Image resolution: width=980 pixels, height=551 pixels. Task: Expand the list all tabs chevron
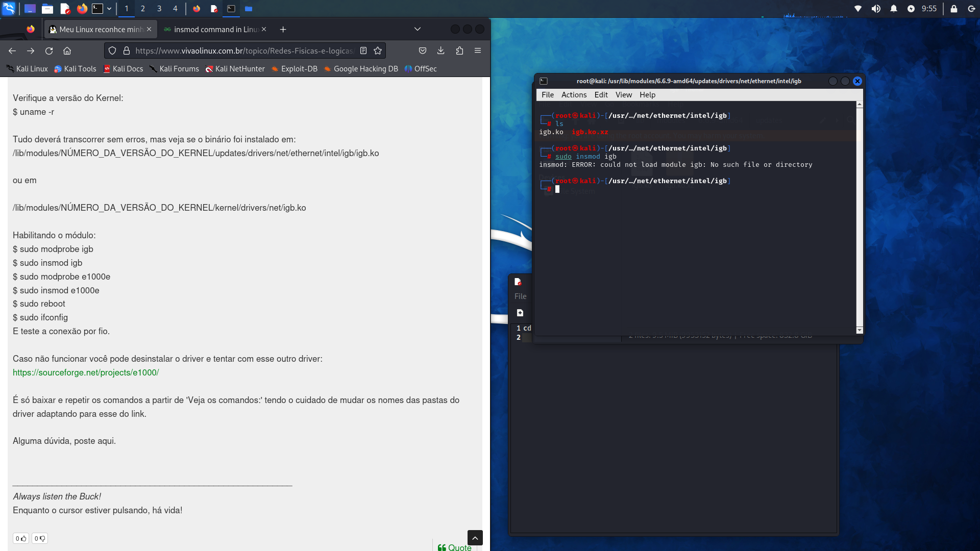tap(418, 29)
